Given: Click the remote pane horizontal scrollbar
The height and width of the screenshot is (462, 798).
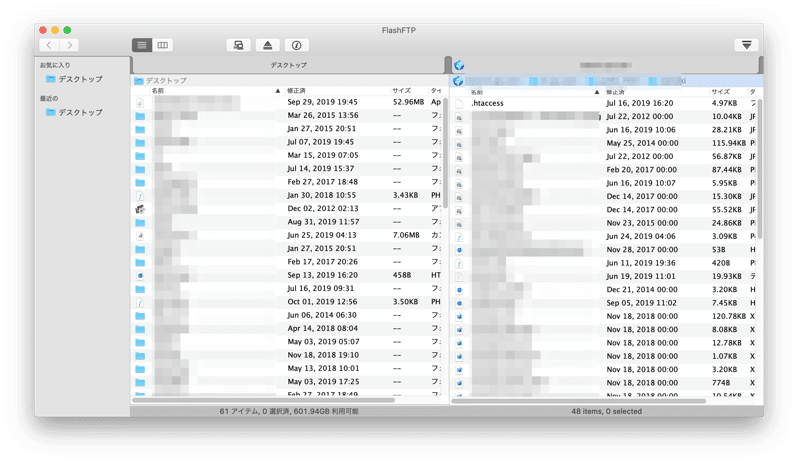Looking at the screenshot, I should pyautogui.click(x=579, y=401).
